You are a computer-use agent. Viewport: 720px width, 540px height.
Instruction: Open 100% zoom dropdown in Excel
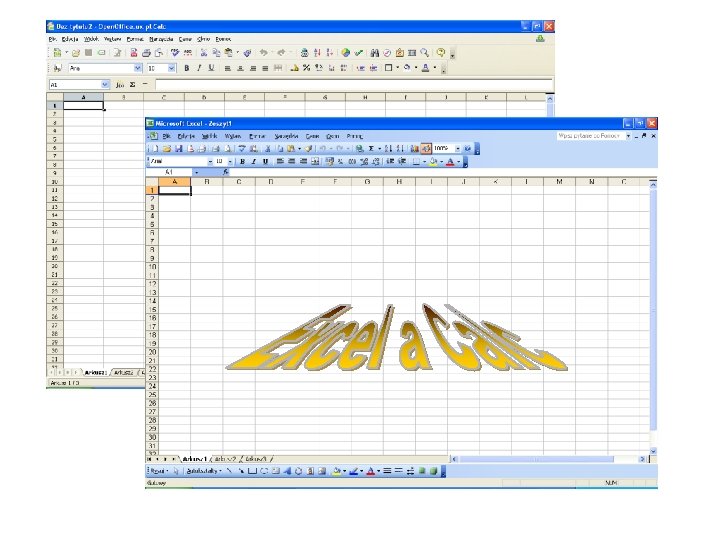[458, 149]
